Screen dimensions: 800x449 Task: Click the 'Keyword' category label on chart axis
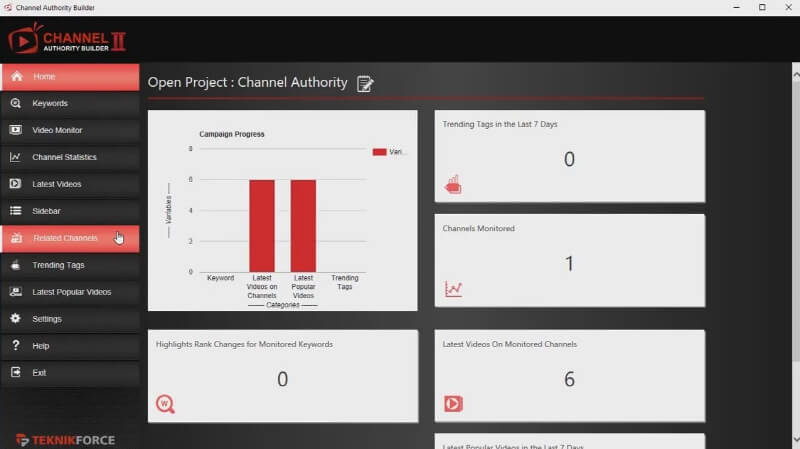click(x=220, y=278)
